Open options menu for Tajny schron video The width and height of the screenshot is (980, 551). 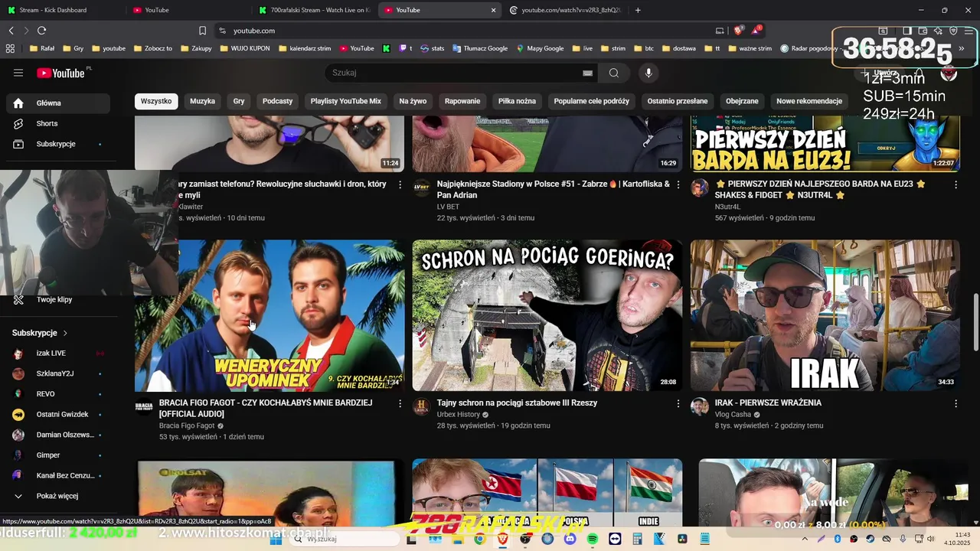click(x=678, y=403)
